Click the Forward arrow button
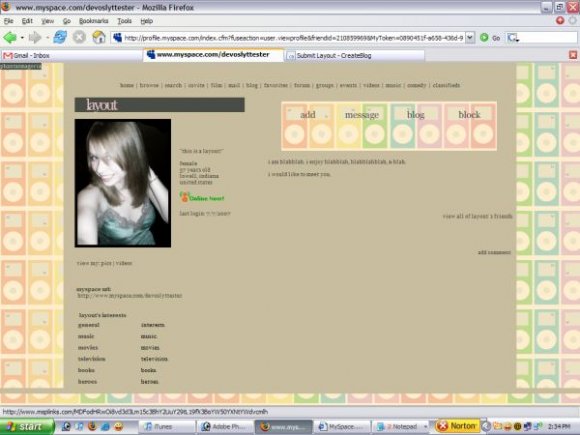This screenshot has width=580, height=435. [35, 37]
